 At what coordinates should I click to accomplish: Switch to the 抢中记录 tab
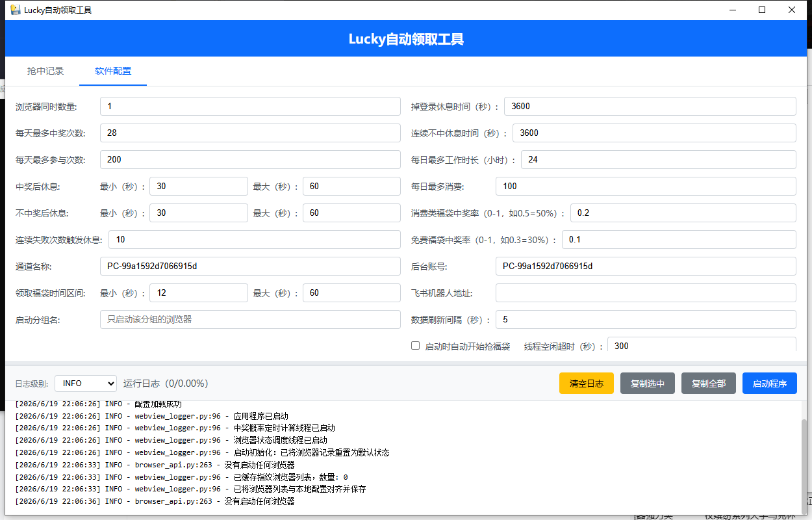coord(45,71)
